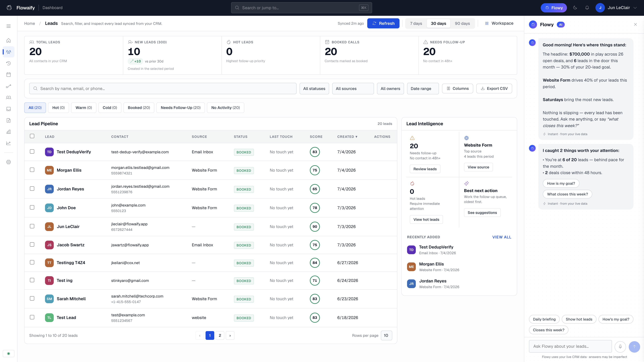Check the Jordan Reyes row checkbox
Image resolution: width=644 pixels, height=362 pixels.
pos(32,189)
